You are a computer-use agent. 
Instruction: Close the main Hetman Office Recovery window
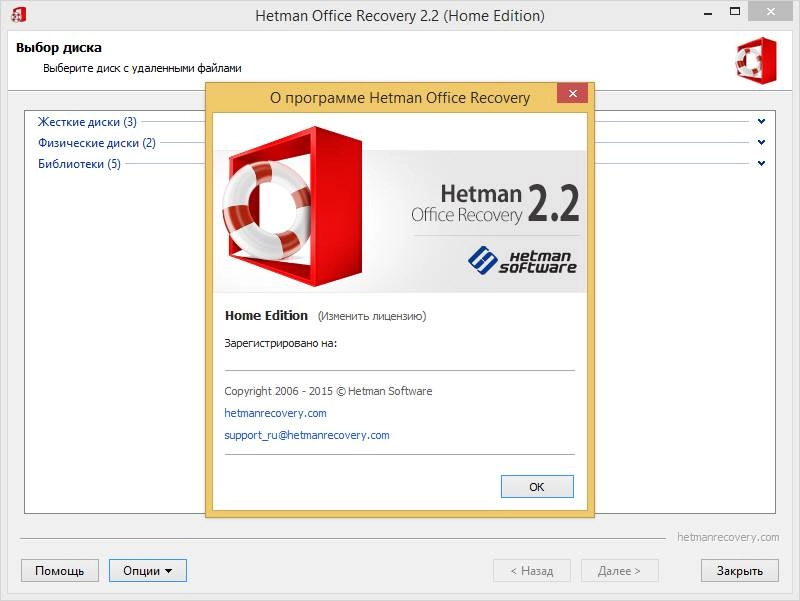pyautogui.click(x=771, y=12)
